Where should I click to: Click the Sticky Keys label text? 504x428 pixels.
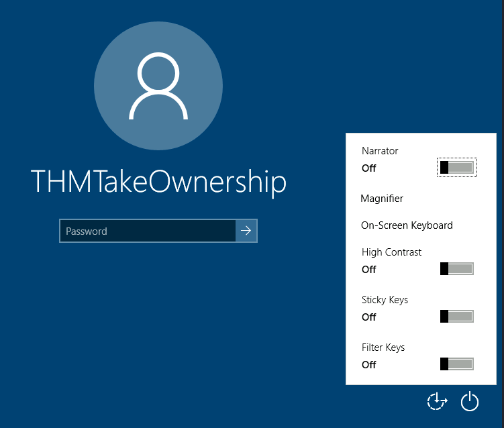coord(385,300)
